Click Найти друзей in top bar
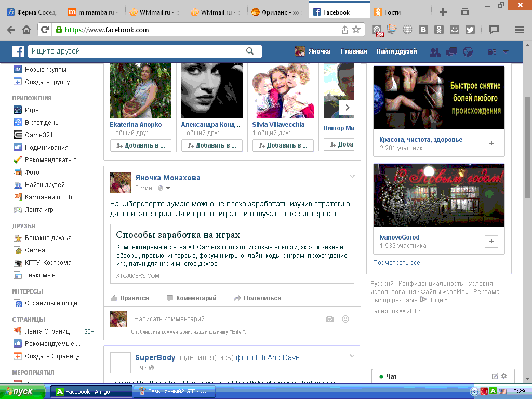Image resolution: width=532 pixels, height=399 pixels. [x=396, y=51]
